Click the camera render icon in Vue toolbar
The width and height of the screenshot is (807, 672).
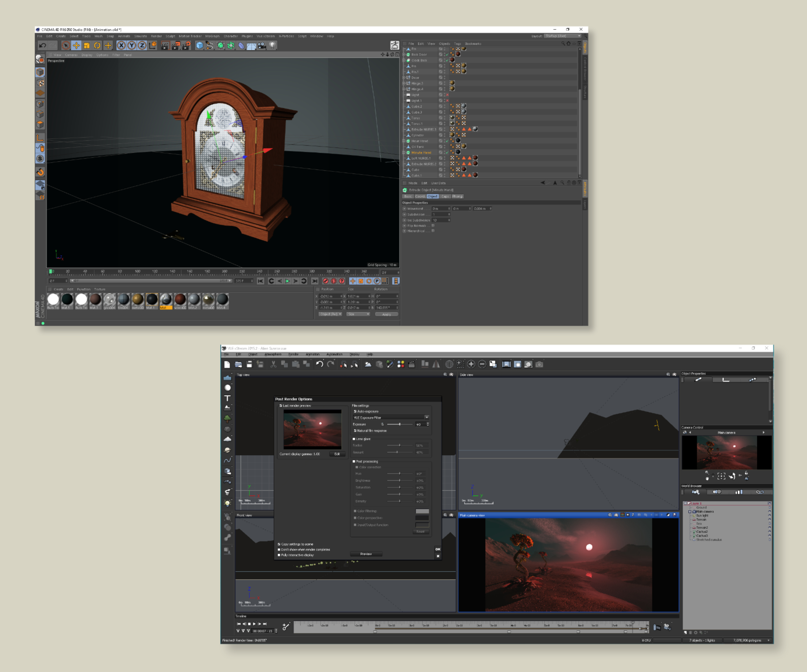tap(540, 364)
